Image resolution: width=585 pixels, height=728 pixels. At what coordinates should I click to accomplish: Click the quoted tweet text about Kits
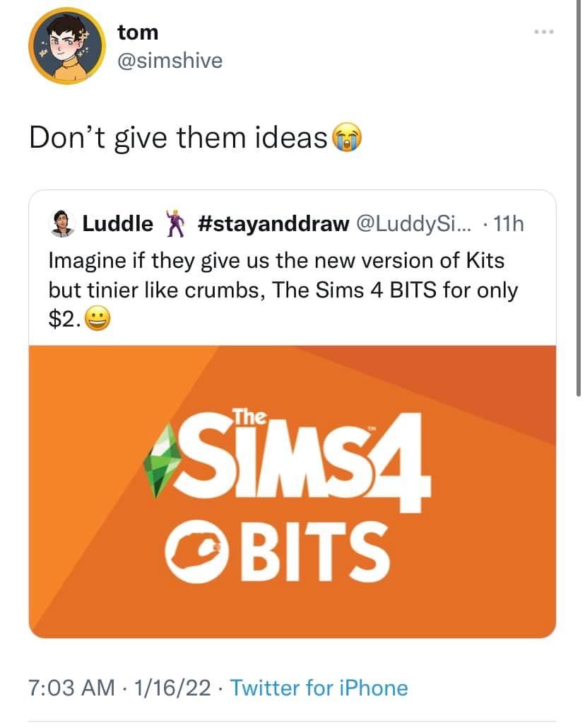click(283, 290)
